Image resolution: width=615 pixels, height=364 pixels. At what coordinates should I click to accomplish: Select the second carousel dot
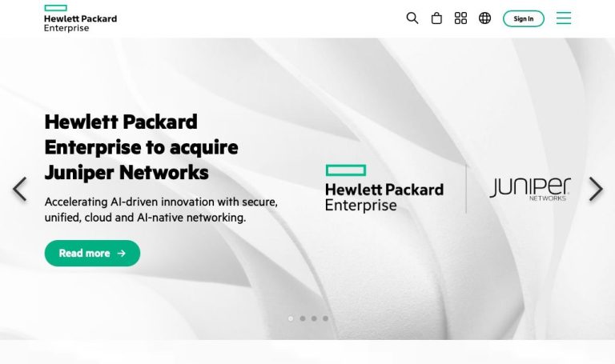coord(303,318)
